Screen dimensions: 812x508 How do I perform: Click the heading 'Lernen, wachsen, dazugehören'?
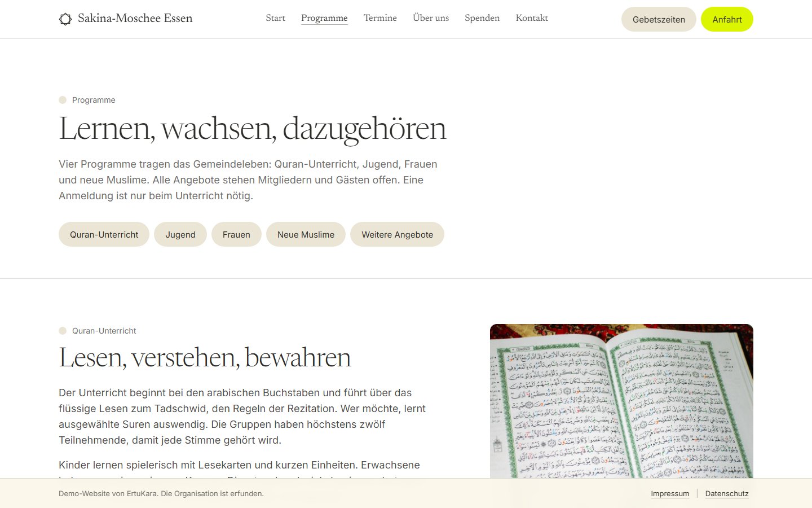253,129
